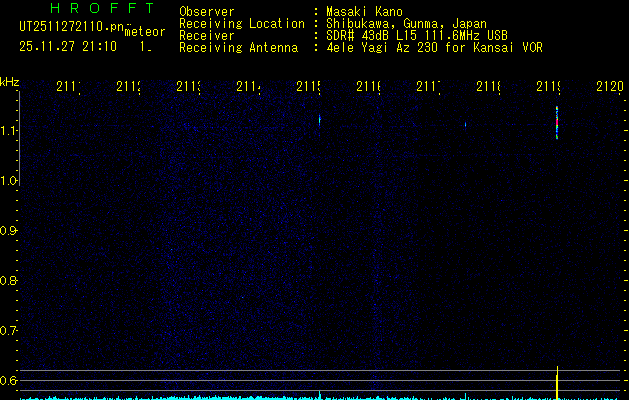Viewport: 629px width, 400px height.
Task: Click the 0.7 kHz axis label
Action: tap(9, 331)
